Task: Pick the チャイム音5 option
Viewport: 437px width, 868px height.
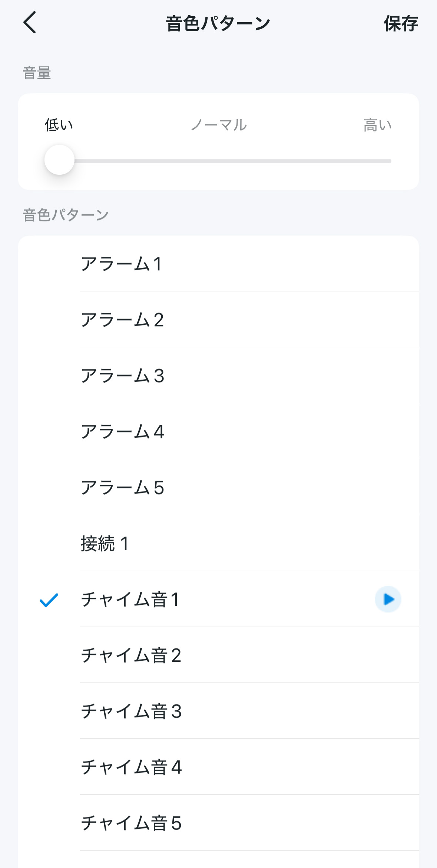Action: (x=219, y=823)
